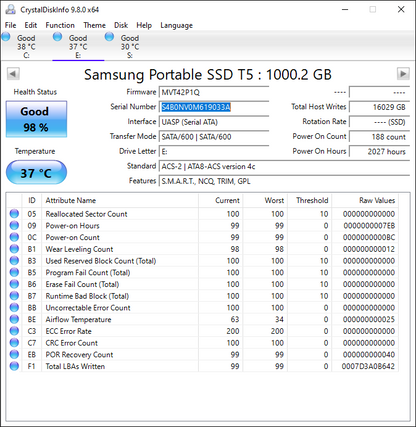The height and width of the screenshot is (427, 416).
Task: Click status orb for Power-on Count row
Action: (x=14, y=237)
